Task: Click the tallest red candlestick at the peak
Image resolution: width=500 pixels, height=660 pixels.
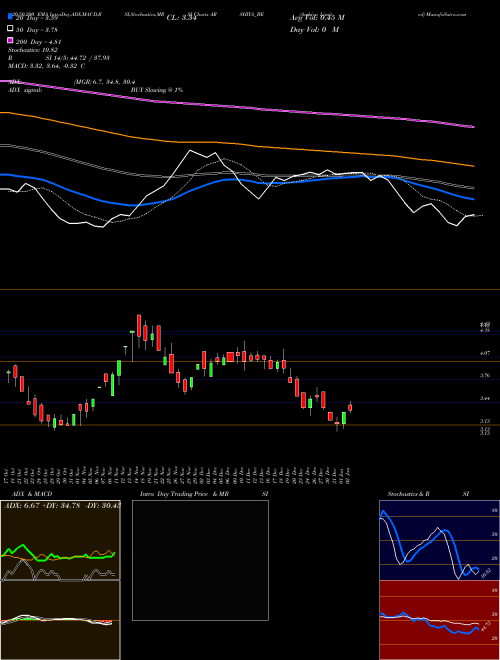Action: coord(139,325)
